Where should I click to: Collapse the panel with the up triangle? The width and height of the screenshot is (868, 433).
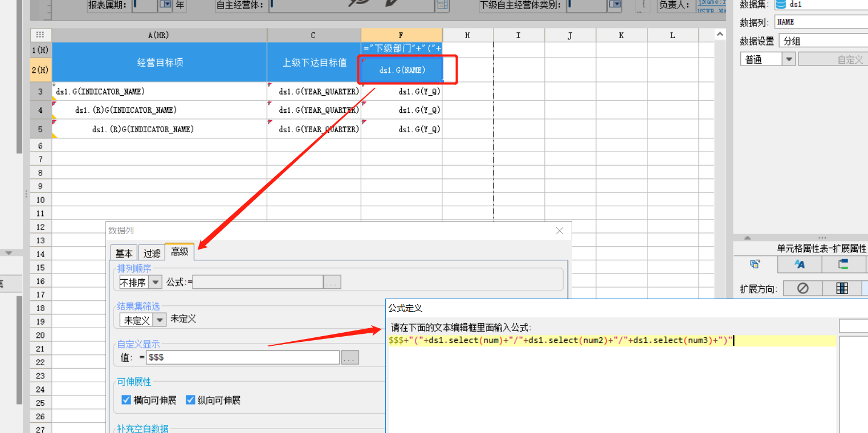pos(748,238)
